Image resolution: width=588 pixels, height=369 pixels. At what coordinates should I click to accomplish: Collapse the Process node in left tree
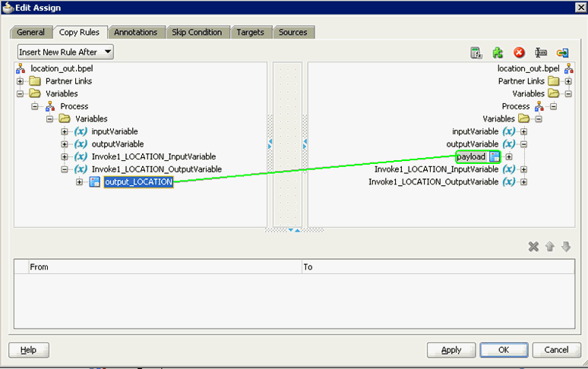coord(35,106)
